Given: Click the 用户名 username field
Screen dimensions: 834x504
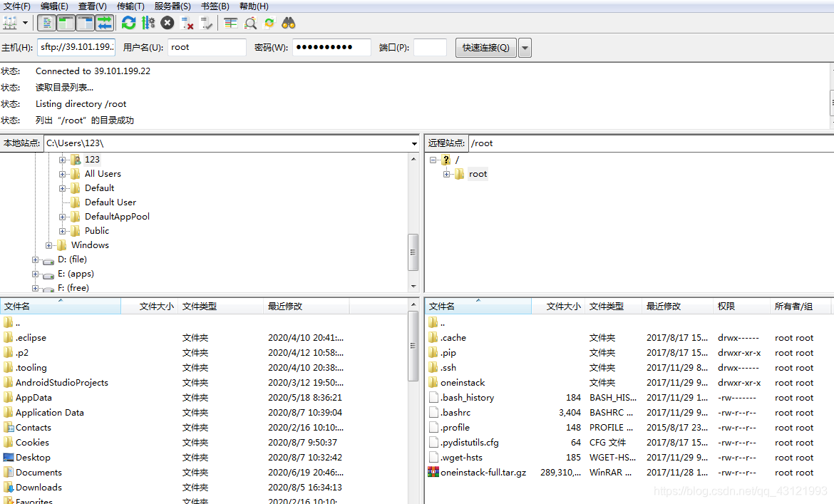Looking at the screenshot, I should 207,47.
